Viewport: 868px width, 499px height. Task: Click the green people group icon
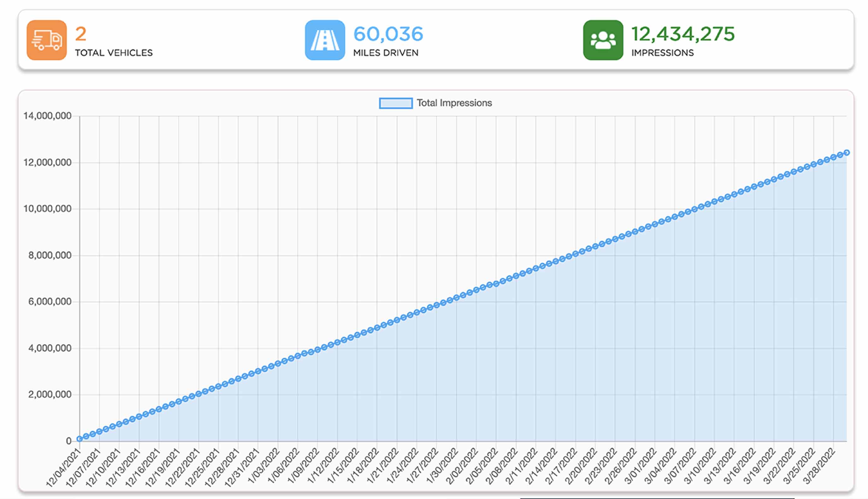pos(603,40)
